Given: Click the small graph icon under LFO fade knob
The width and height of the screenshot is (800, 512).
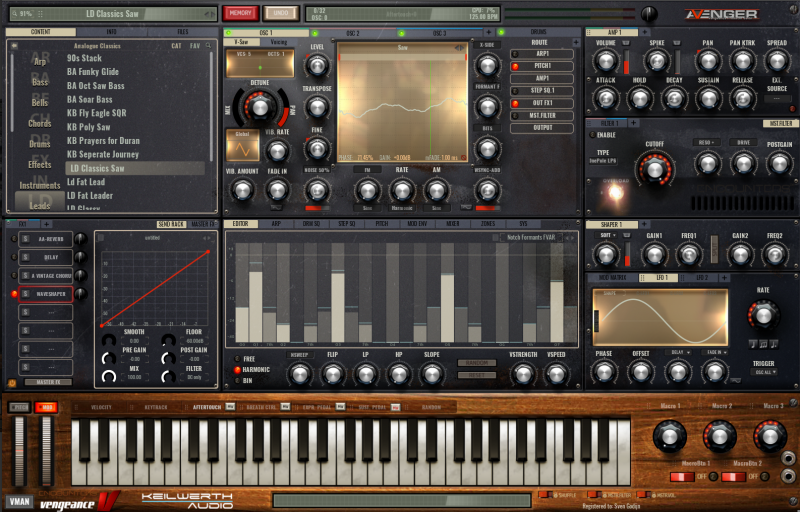Looking at the screenshot, I should point(735,380).
